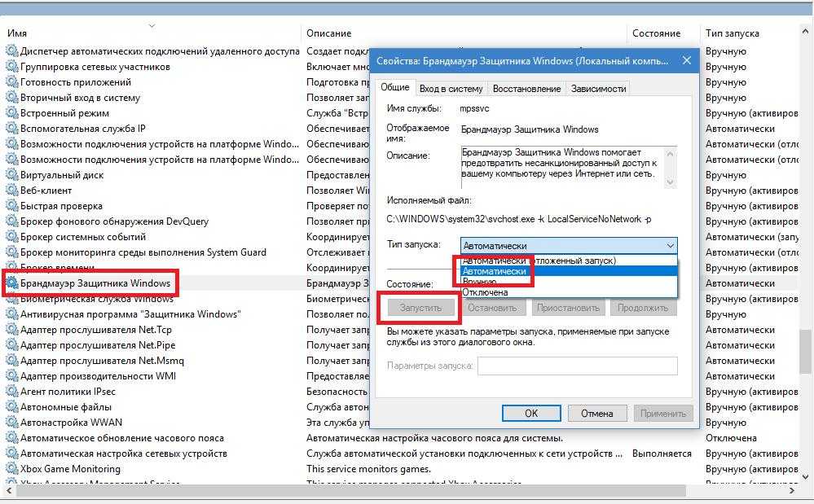Screen dimensions: 814x504
Task: Click gear icon beside Адаптер прослушивателя Net.Pipe
Action: [11, 344]
